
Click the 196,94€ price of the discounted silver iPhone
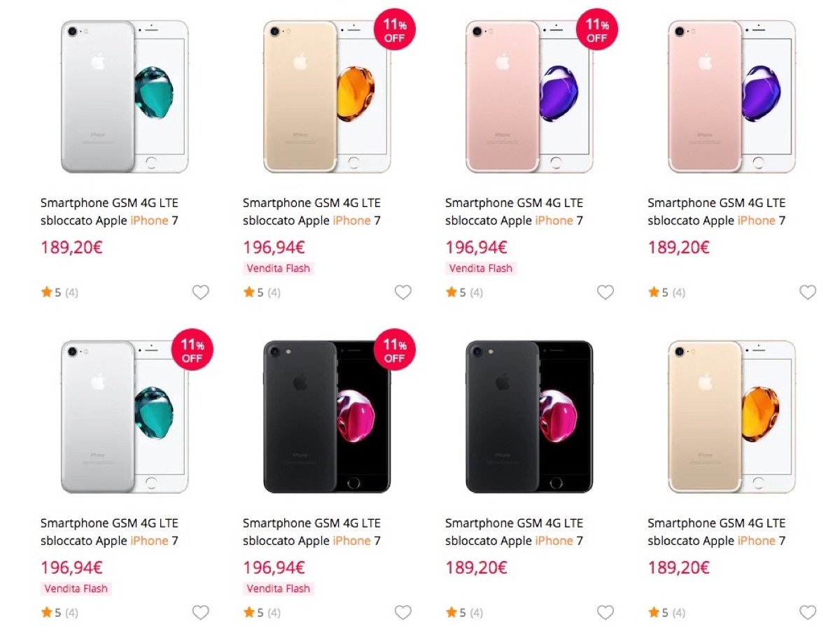pyautogui.click(x=71, y=568)
